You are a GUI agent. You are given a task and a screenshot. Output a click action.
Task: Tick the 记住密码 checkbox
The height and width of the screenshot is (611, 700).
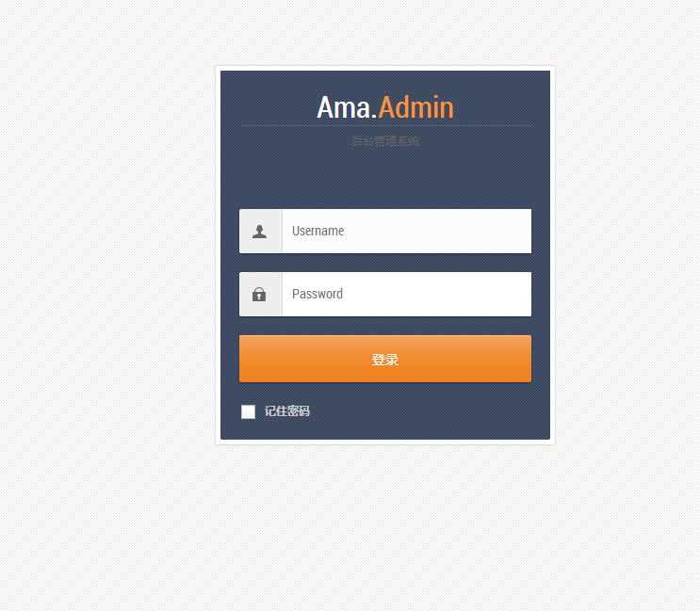tap(248, 411)
